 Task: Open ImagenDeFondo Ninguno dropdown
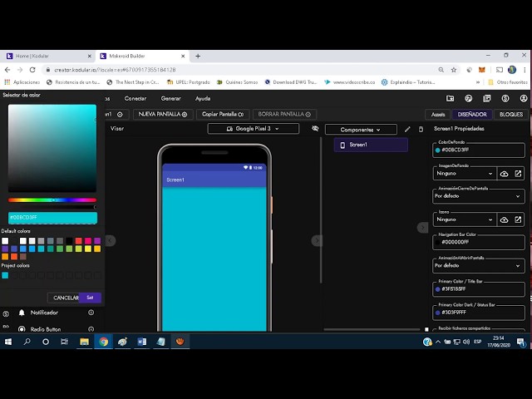point(465,174)
